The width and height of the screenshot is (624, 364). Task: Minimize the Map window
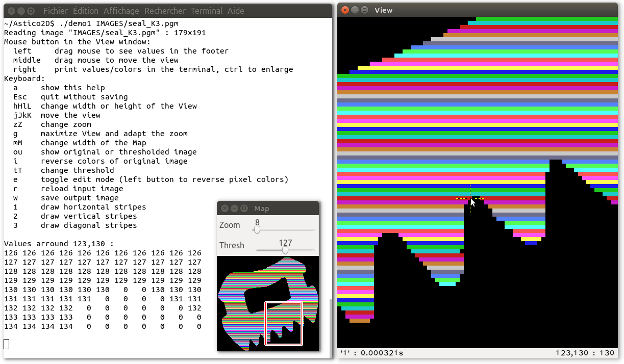234,209
